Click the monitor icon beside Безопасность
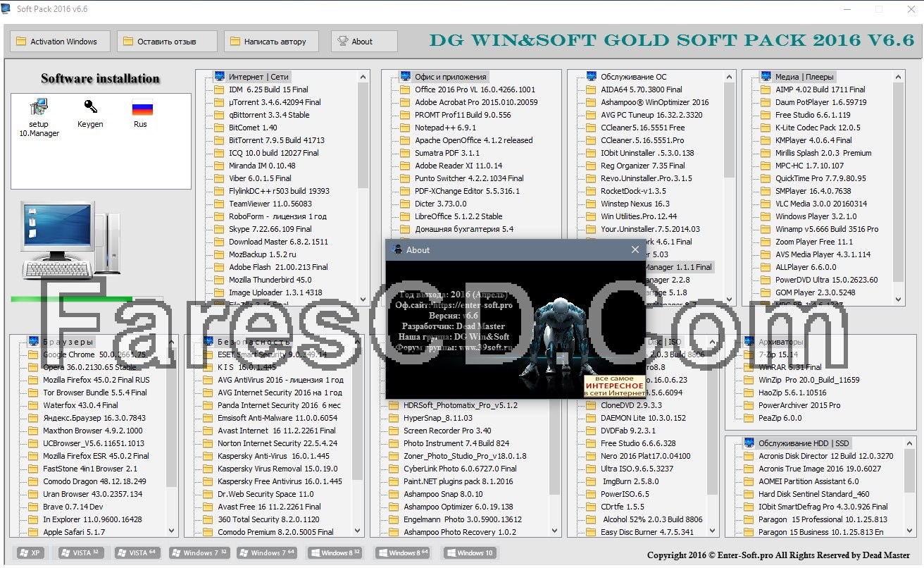This screenshot has width=924, height=568. coord(208,342)
